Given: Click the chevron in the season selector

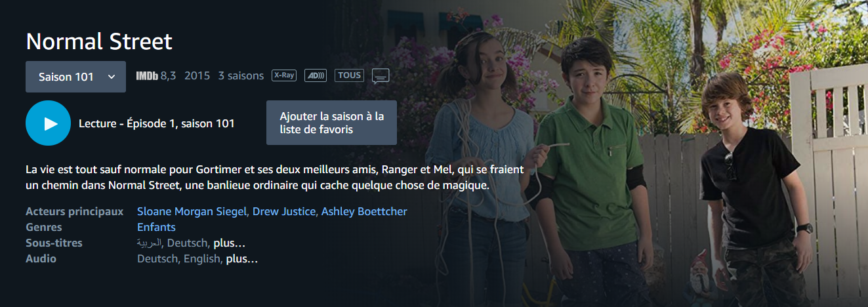Looking at the screenshot, I should click(x=112, y=77).
